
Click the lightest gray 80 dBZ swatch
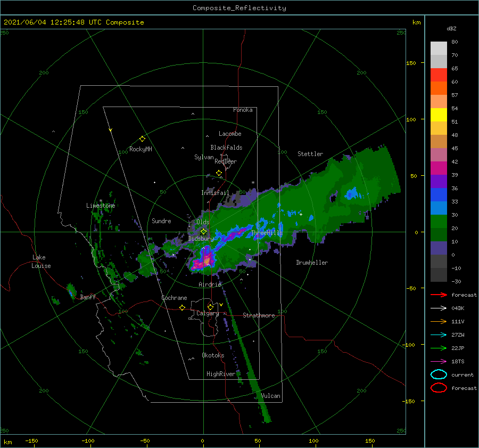coord(439,48)
